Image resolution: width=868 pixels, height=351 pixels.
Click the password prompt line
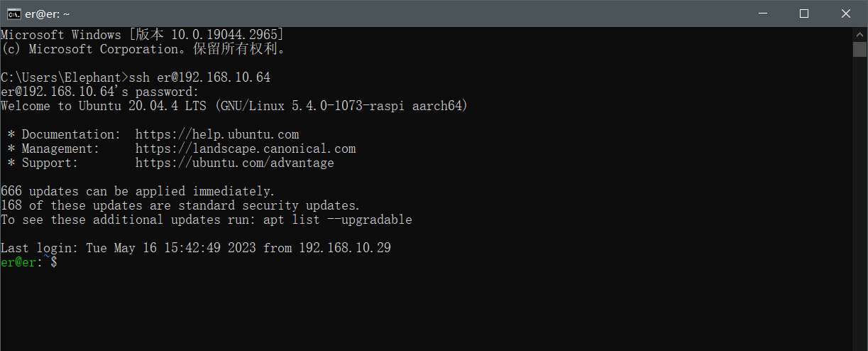tap(99, 92)
